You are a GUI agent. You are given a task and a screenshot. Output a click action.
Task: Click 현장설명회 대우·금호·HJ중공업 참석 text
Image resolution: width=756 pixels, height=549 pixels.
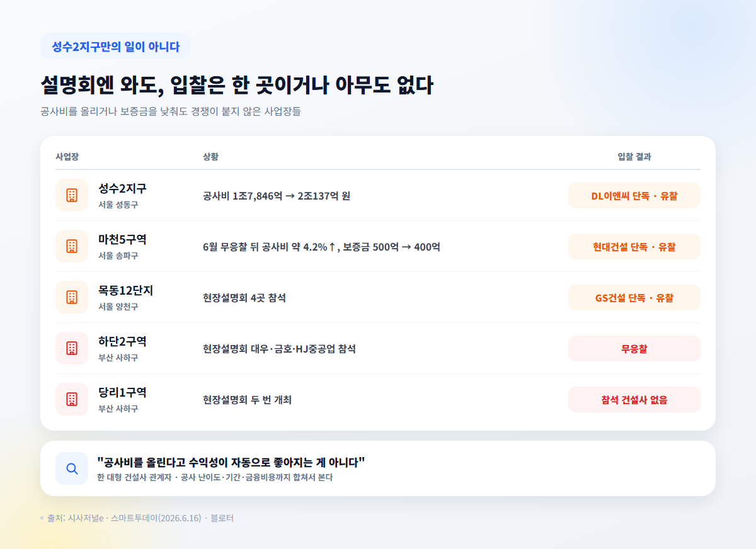coord(279,349)
